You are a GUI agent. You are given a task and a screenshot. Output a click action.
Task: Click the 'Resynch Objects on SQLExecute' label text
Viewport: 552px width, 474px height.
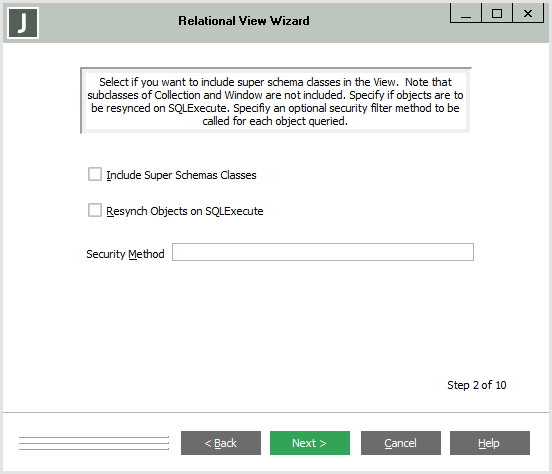pyautogui.click(x=185, y=211)
